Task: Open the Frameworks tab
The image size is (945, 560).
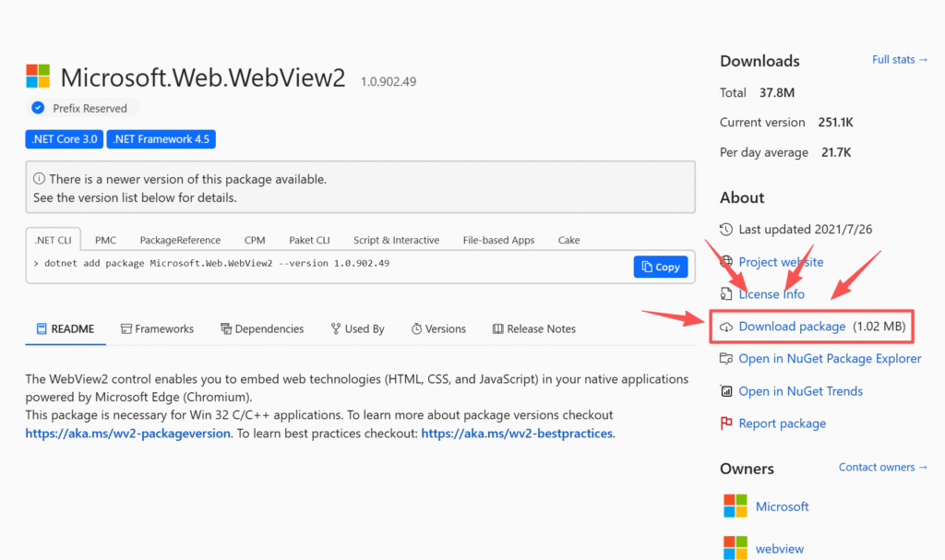Action: coord(157,329)
